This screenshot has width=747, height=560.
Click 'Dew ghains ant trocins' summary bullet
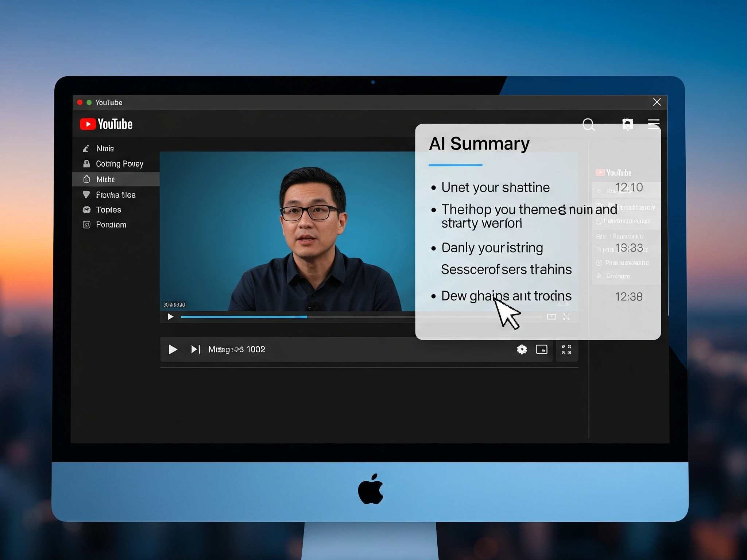506,296
